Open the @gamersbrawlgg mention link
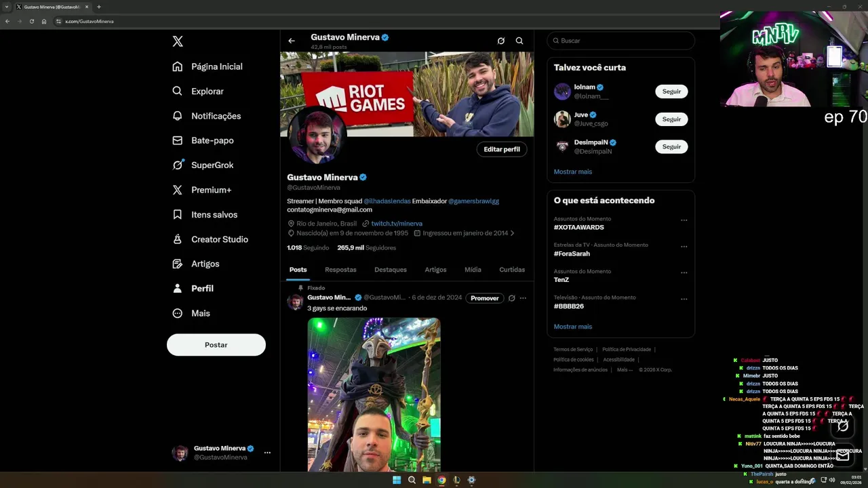This screenshot has width=868, height=488. click(473, 201)
